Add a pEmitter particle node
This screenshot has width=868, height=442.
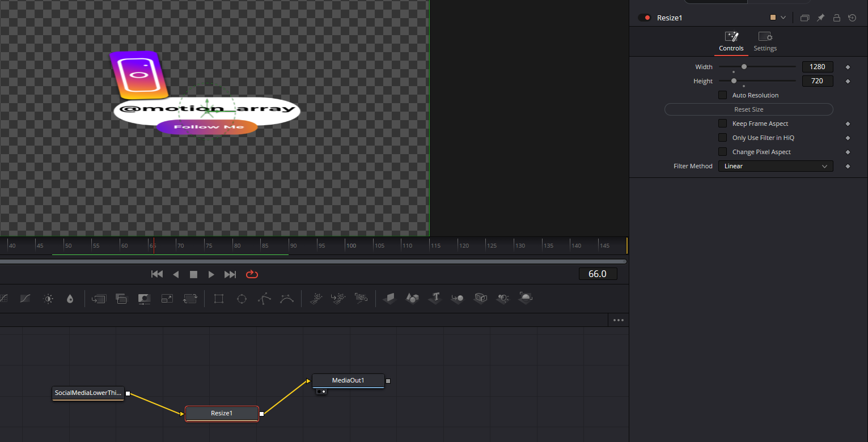(316, 298)
